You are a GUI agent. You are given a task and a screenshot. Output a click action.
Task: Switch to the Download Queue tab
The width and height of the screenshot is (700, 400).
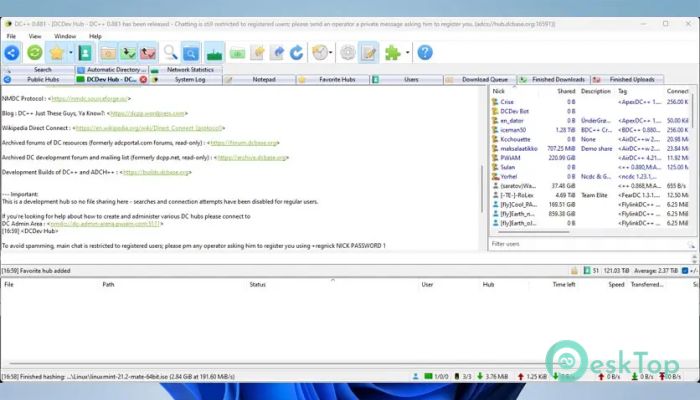click(480, 79)
